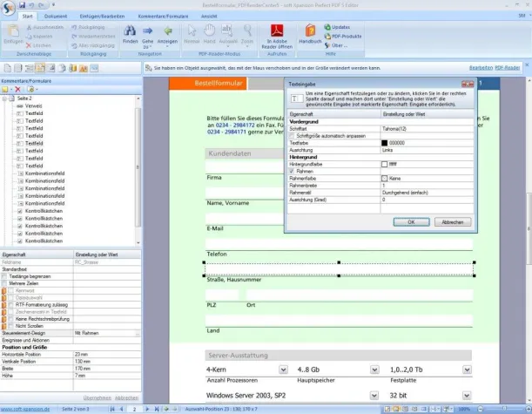Viewport: 532px width, 414px height.
Task: Toggle RTF-Formatierung zulässig checkbox
Action: click(10, 305)
